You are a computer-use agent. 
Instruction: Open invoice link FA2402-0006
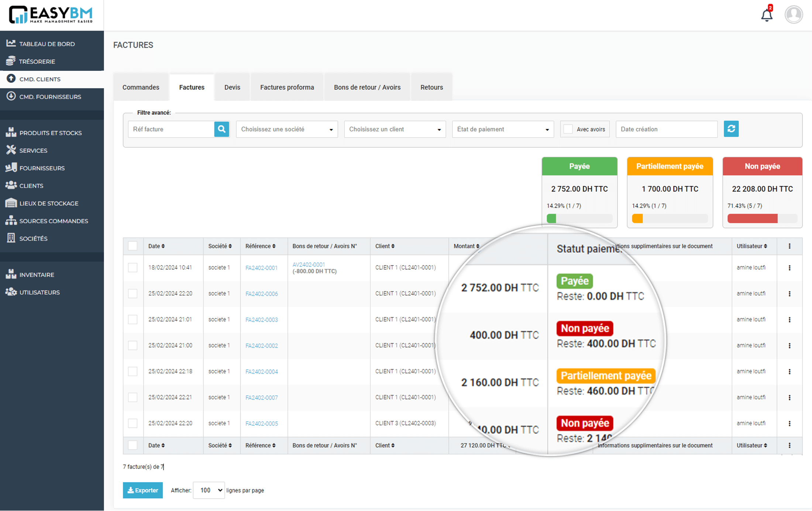(261, 294)
